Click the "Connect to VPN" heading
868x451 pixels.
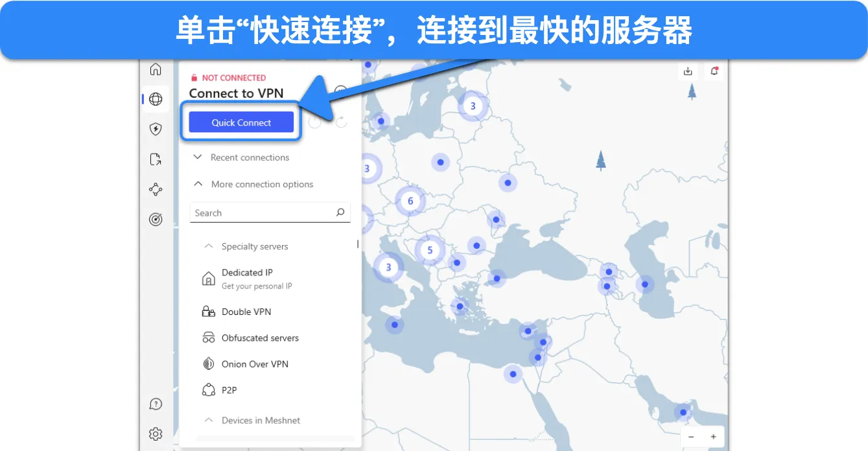[x=236, y=93]
